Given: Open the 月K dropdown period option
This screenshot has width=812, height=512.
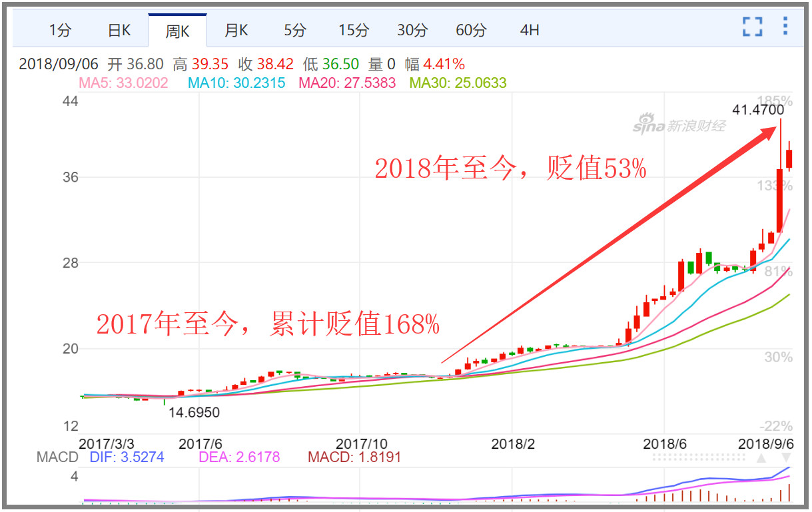Looking at the screenshot, I should [x=236, y=29].
